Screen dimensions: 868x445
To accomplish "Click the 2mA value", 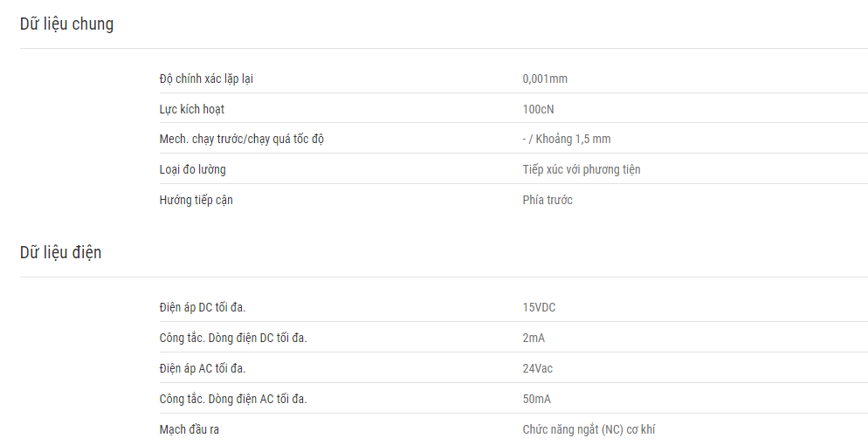I will [x=534, y=338].
